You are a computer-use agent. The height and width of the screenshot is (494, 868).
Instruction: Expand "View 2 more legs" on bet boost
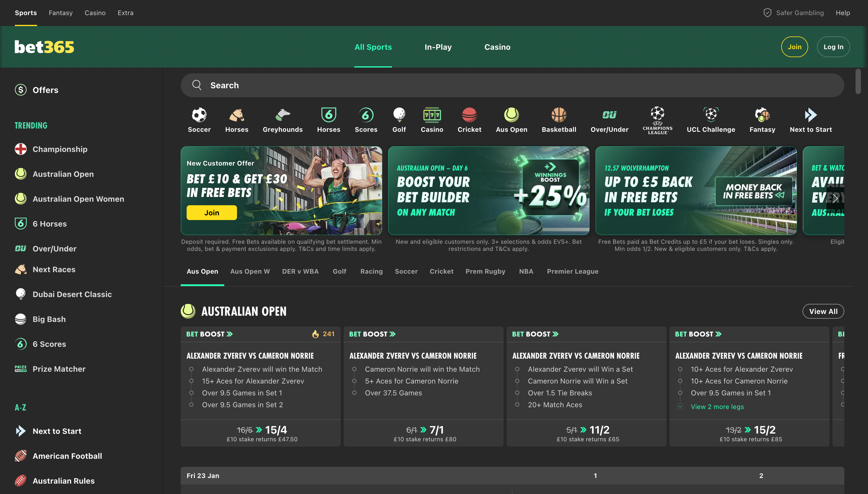click(717, 406)
